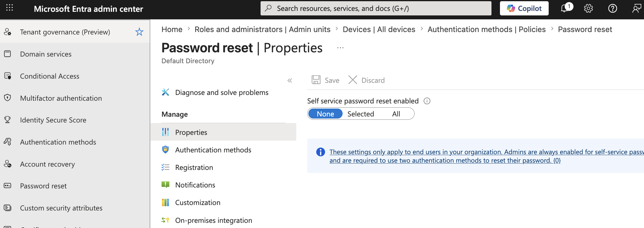Click the help question mark icon
The height and width of the screenshot is (228, 644).
[613, 8]
